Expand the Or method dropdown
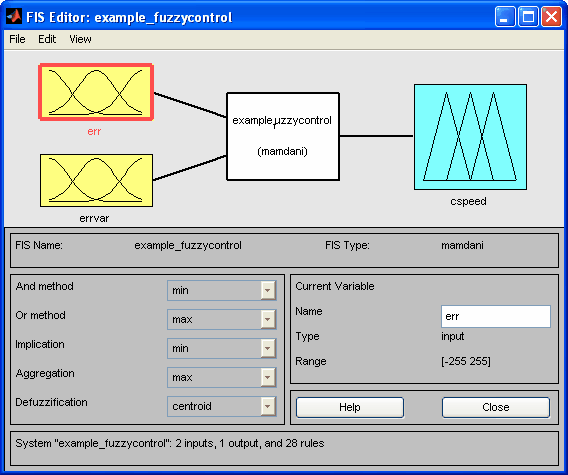The image size is (568, 475). click(222, 319)
